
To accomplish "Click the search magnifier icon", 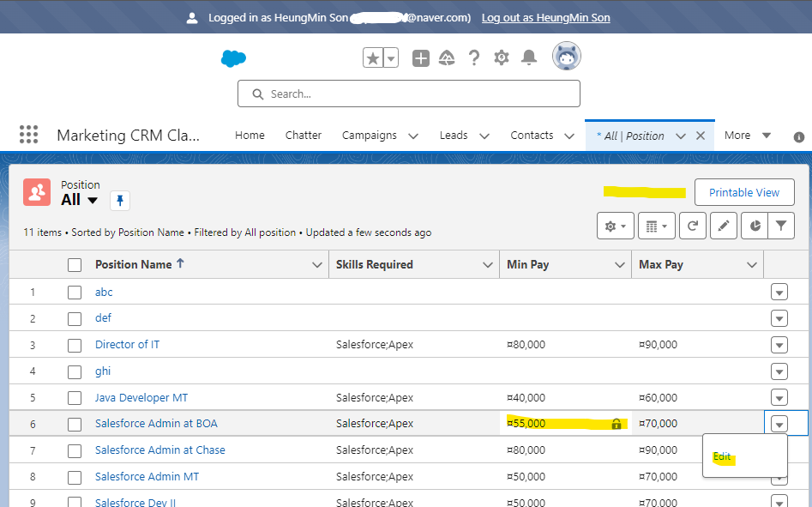I will 257,94.
